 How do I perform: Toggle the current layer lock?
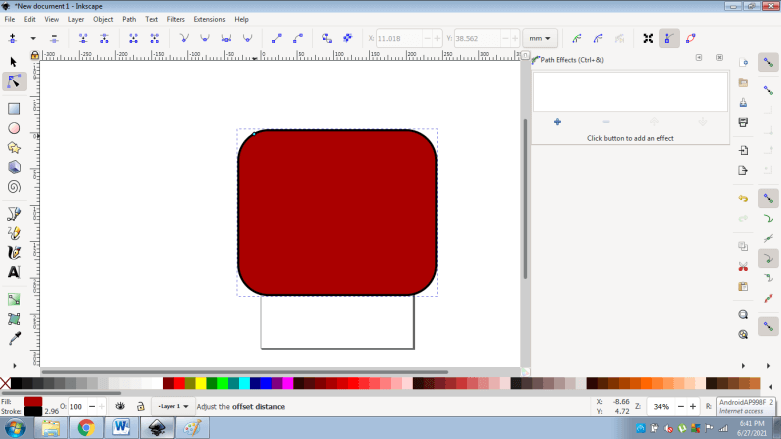(x=140, y=407)
